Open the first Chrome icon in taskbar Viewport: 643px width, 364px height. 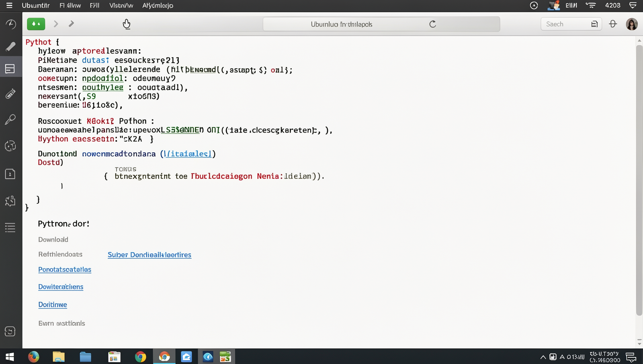(140, 357)
